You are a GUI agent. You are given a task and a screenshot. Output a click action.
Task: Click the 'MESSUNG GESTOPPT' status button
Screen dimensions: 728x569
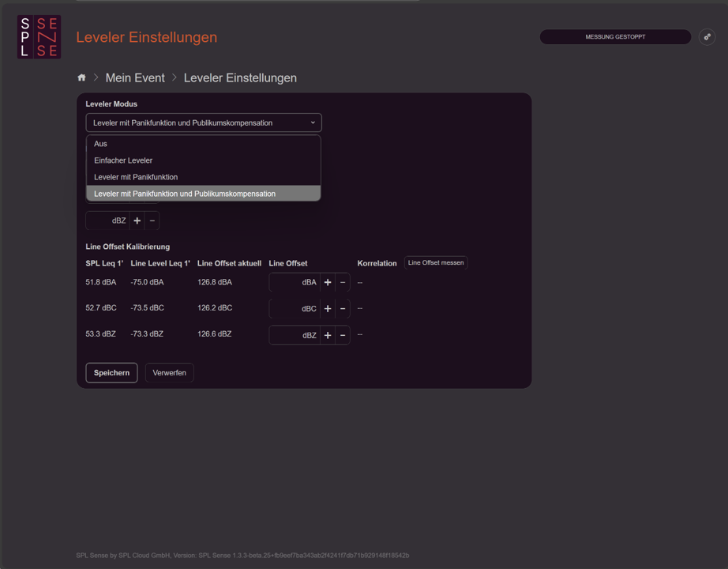pyautogui.click(x=615, y=36)
